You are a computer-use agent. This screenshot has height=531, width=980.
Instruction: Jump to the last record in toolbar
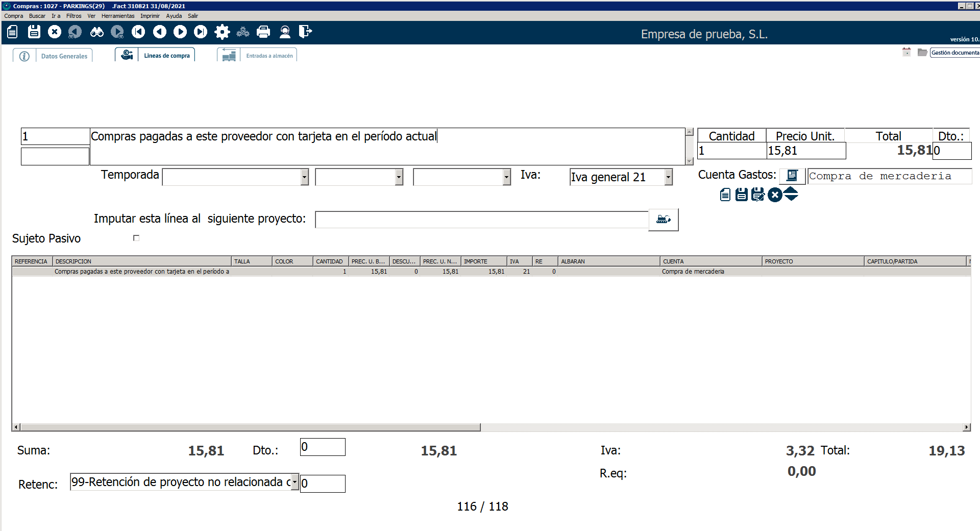[201, 32]
